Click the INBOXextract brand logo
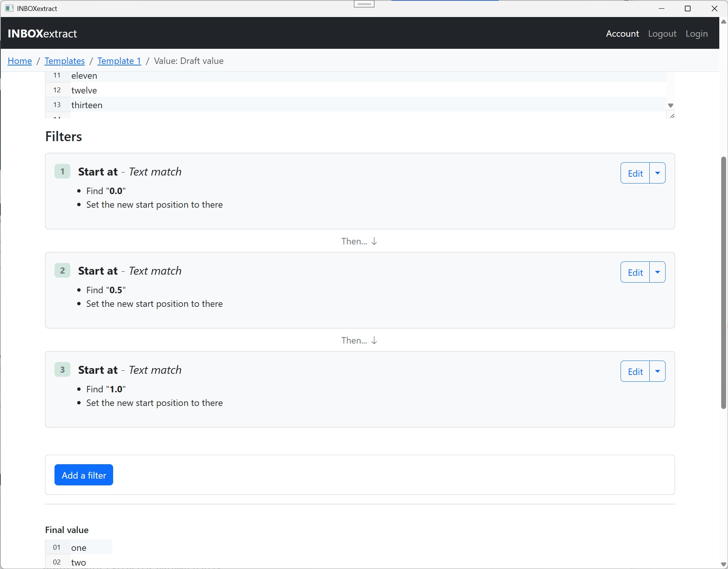 click(x=42, y=34)
